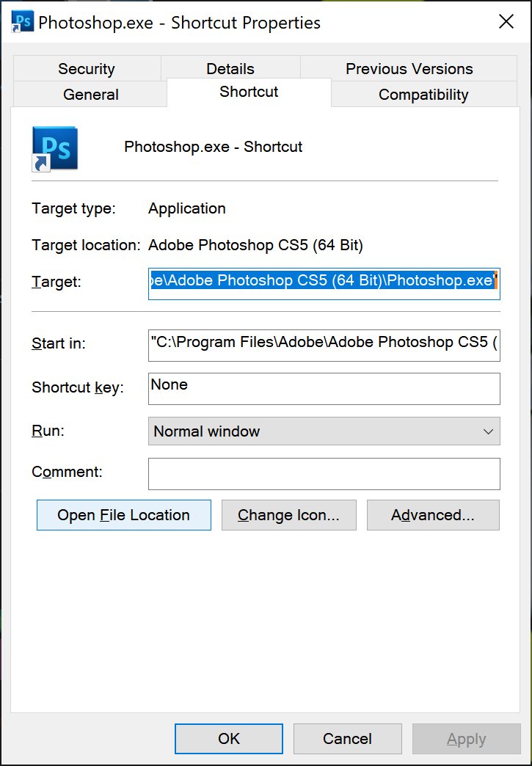This screenshot has height=766, width=532.
Task: Click the Photoshop icon in the title bar
Action: click(x=22, y=22)
